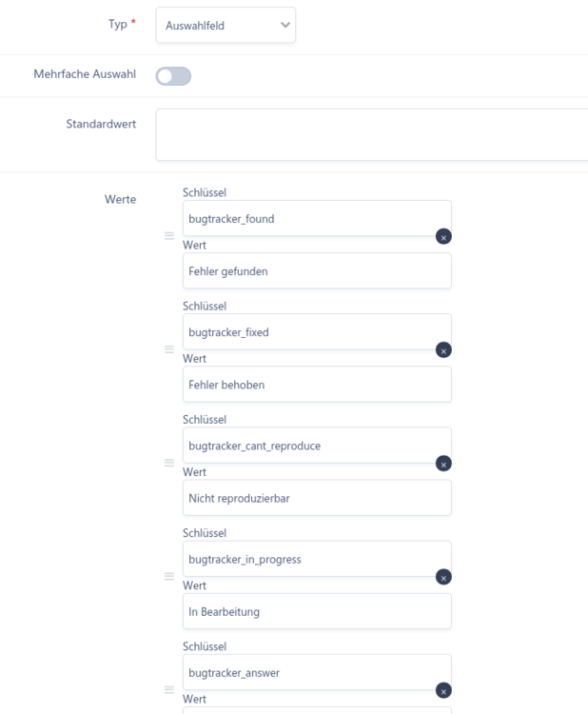588x714 pixels.
Task: Click drag handle beside bugtracker_fixed
Action: pos(169,349)
